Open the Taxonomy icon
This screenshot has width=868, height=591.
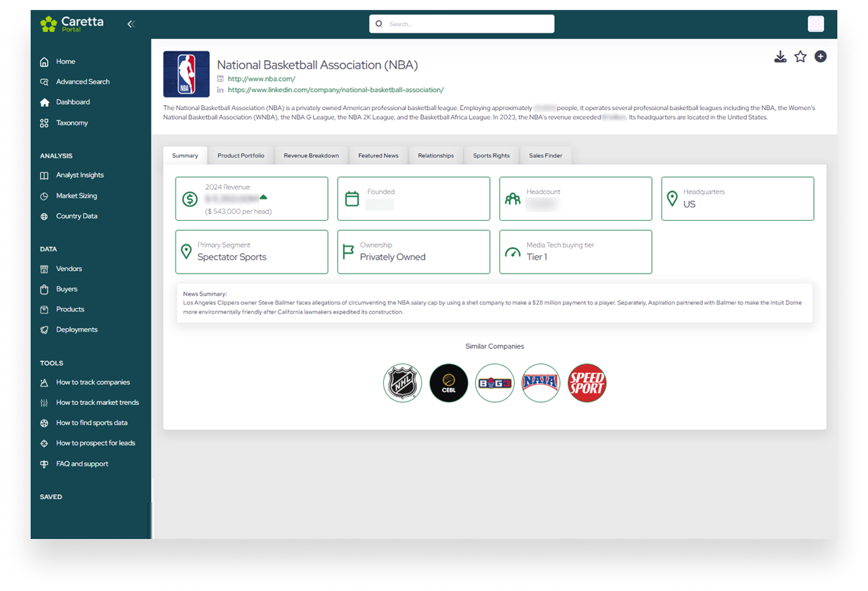[44, 123]
